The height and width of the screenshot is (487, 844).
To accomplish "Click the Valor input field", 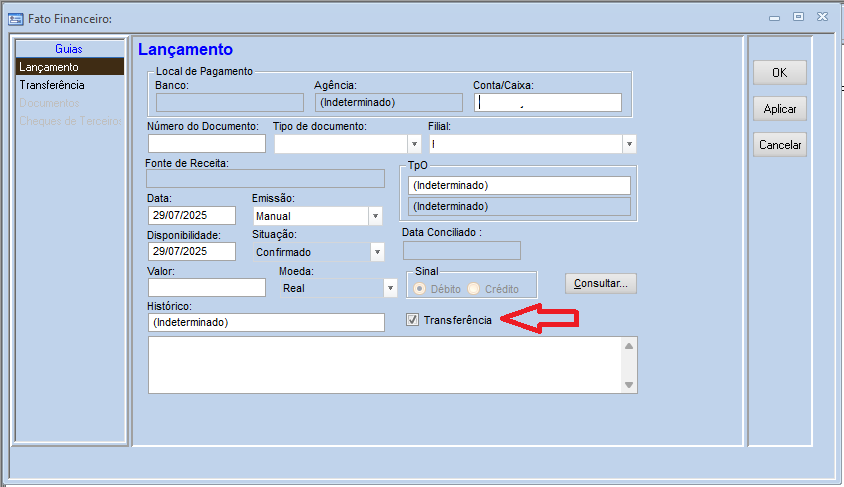I will point(207,287).
